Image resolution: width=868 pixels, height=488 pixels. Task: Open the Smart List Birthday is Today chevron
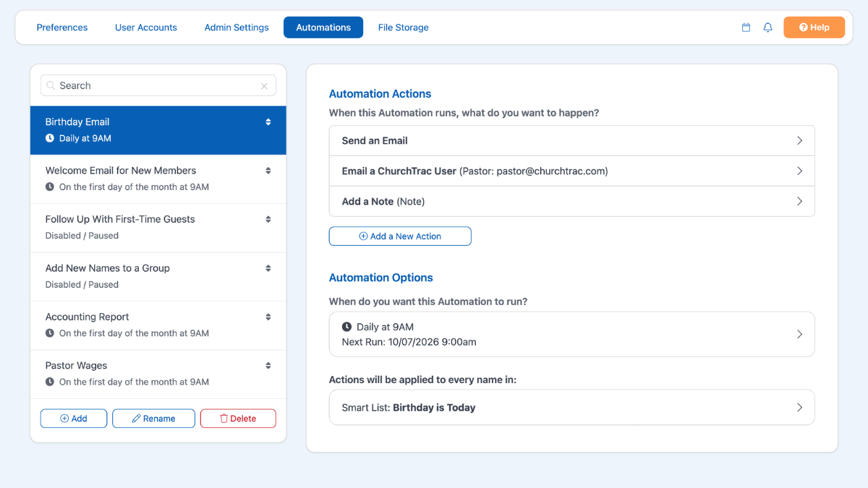click(x=799, y=408)
